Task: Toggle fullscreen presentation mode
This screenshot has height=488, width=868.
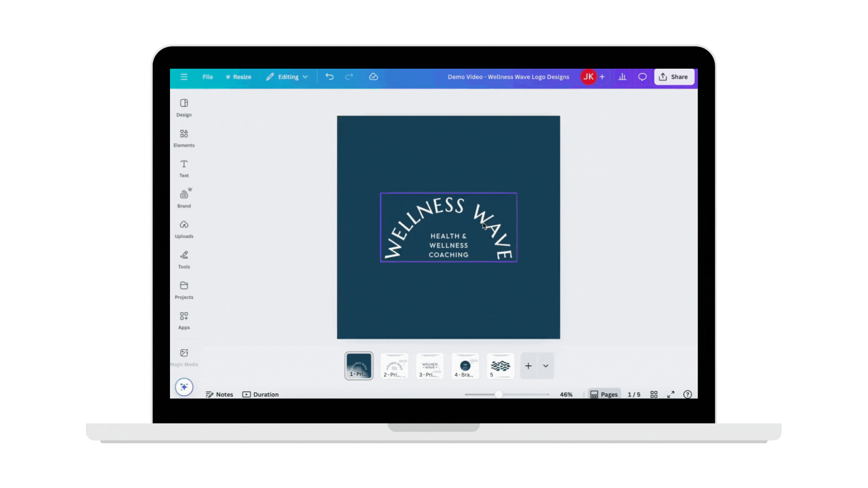Action: (x=671, y=394)
